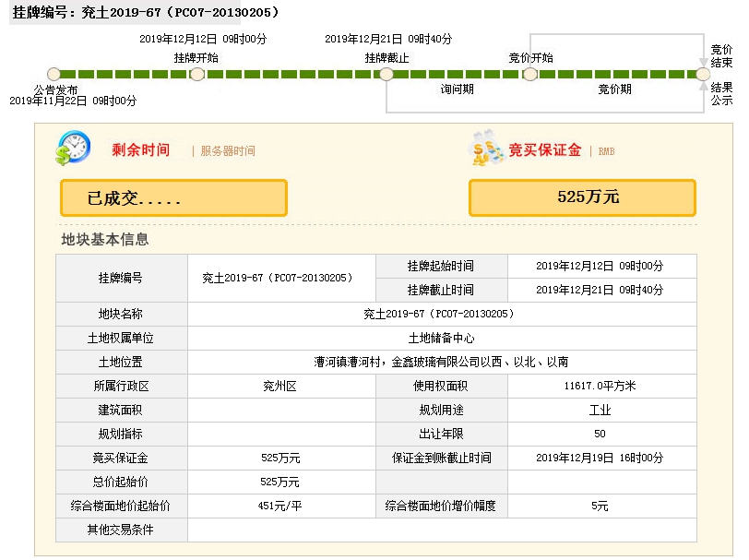Click the coins icon beside 竞买保证金
749x560 pixels.
click(486, 148)
